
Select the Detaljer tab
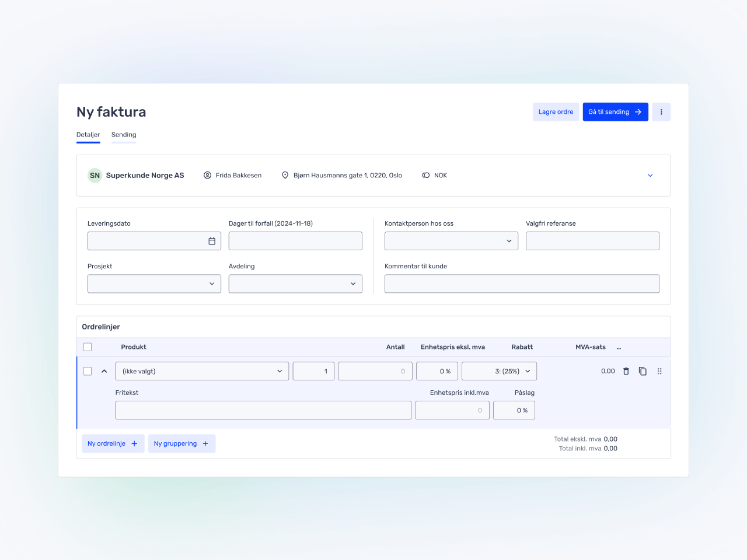pos(88,135)
